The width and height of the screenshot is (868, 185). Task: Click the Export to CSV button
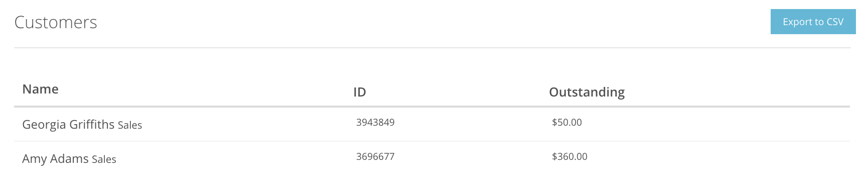813,22
